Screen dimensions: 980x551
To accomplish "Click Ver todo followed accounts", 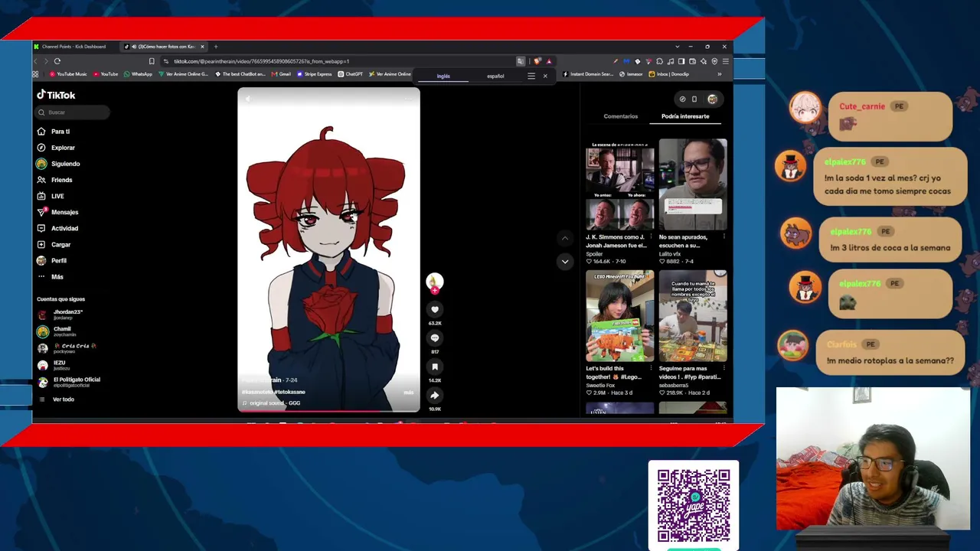I will pyautogui.click(x=57, y=399).
